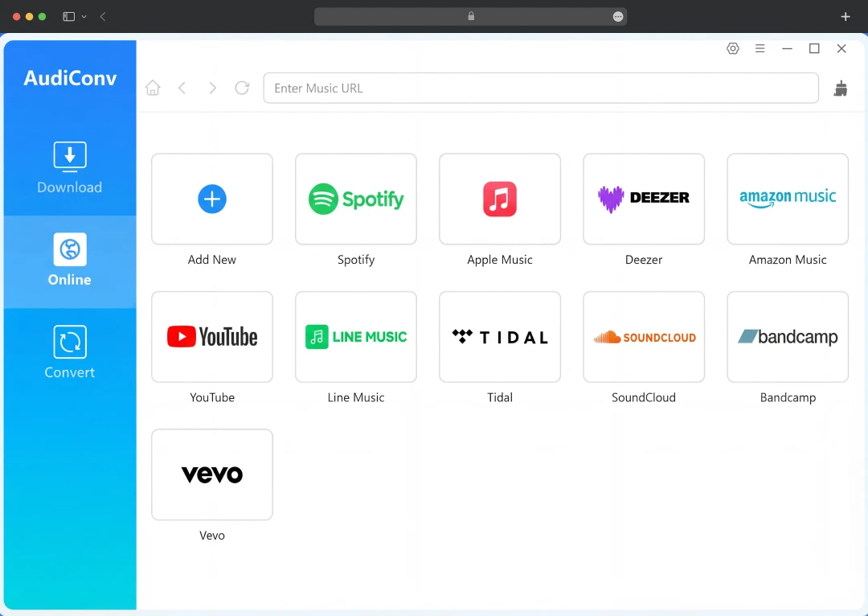Switch to the Online section
This screenshot has height=616, width=868.
70,261
